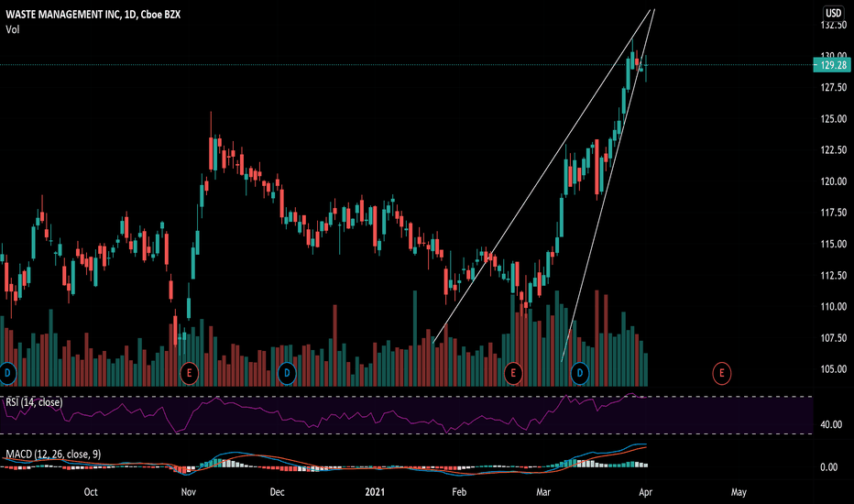Click the Oct label on time axis
The image size is (854, 504).
tap(91, 492)
